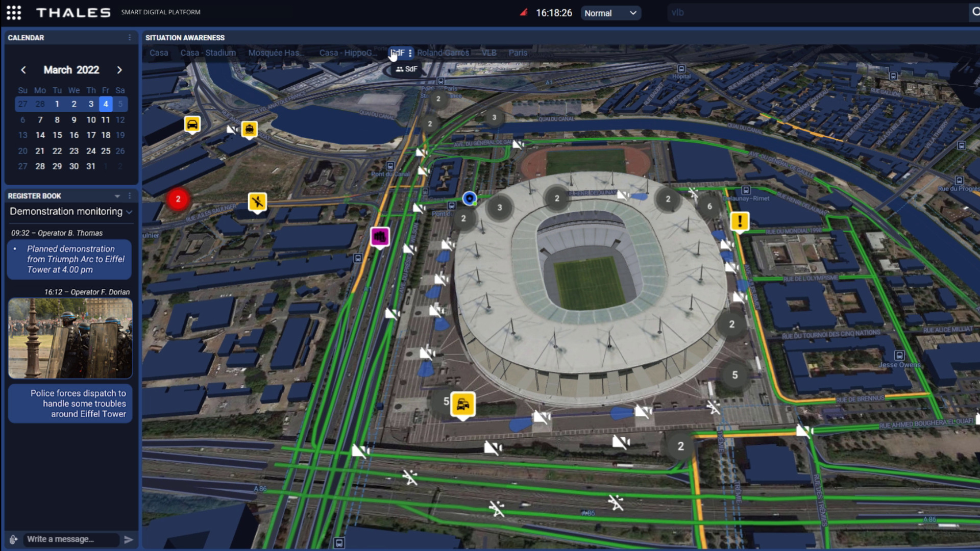The image size is (980, 551).
Task: Click the Write a message field
Action: click(x=71, y=539)
